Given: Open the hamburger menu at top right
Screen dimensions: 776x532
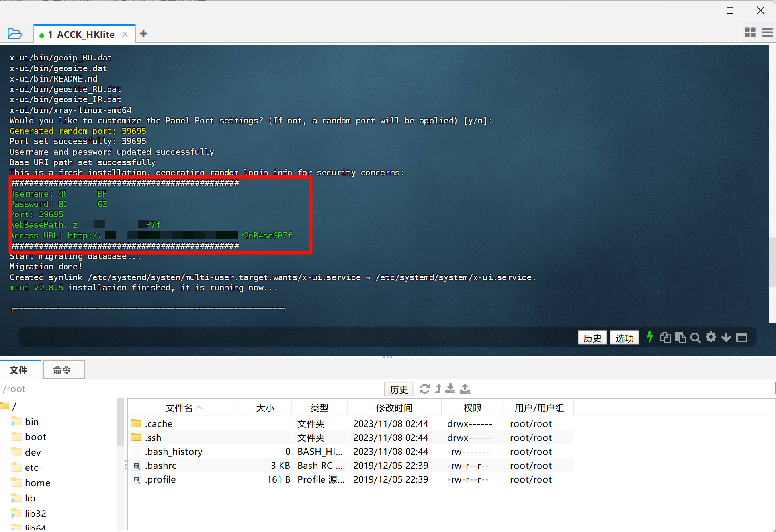Looking at the screenshot, I should (x=767, y=33).
